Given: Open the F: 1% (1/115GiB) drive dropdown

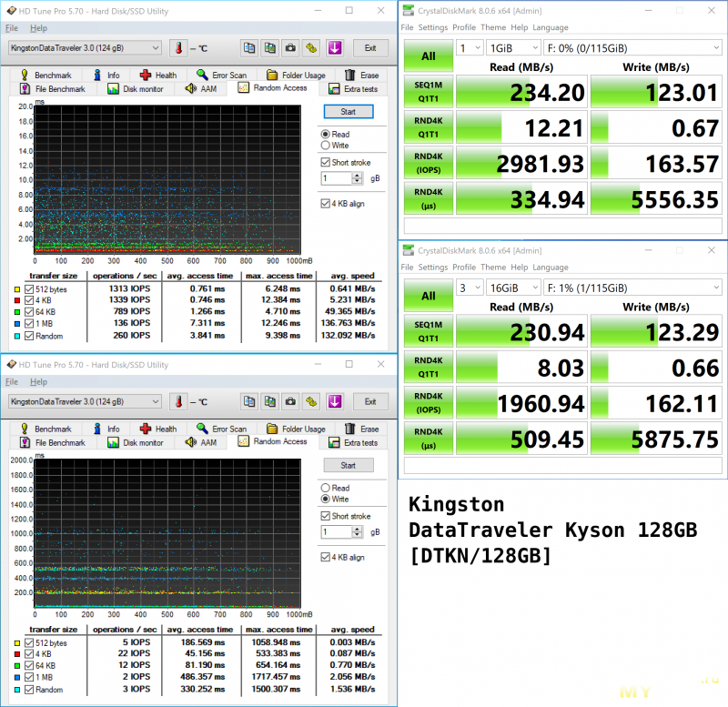Looking at the screenshot, I should [x=632, y=288].
